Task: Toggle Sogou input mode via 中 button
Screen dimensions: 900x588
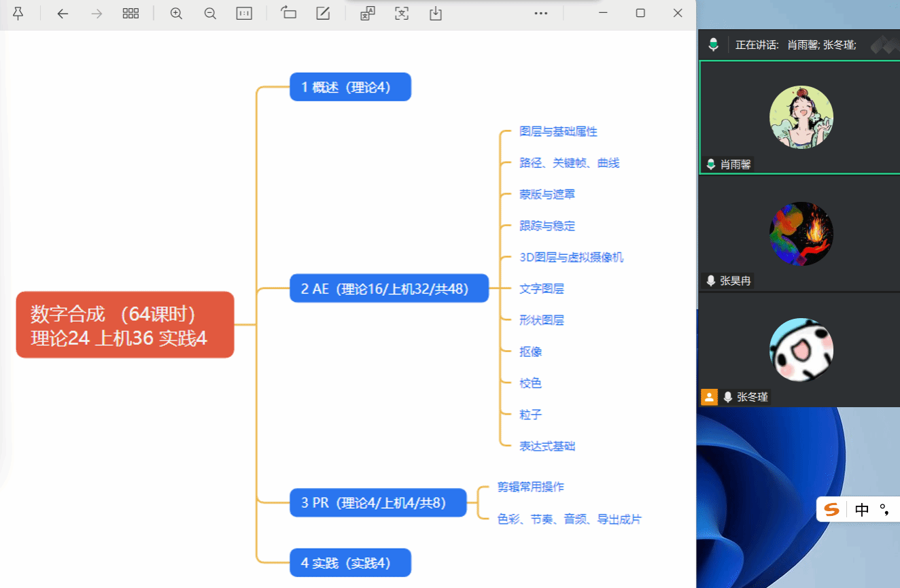Action: coord(862,510)
